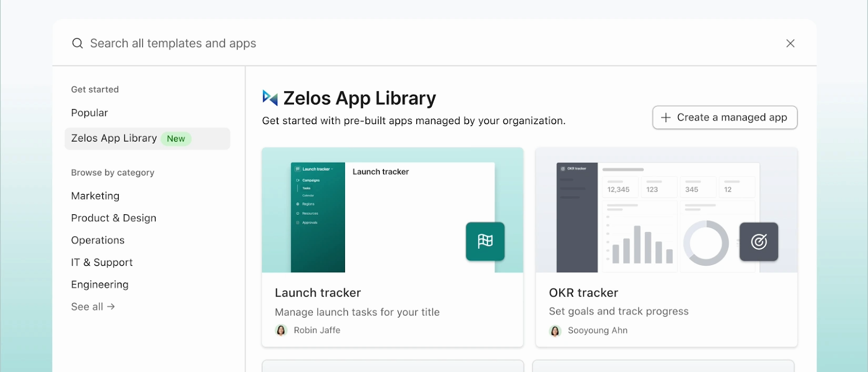Click the OKR tracker card title
Viewport: 868px width, 372px height.
click(583, 293)
